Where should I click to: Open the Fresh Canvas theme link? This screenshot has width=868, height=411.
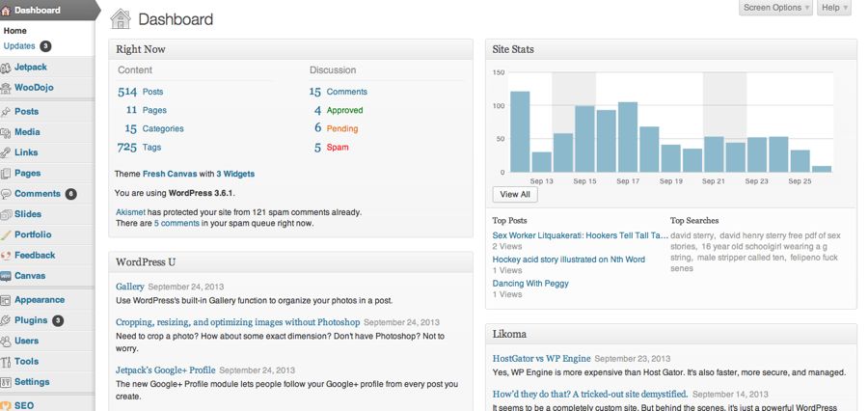[x=170, y=174]
